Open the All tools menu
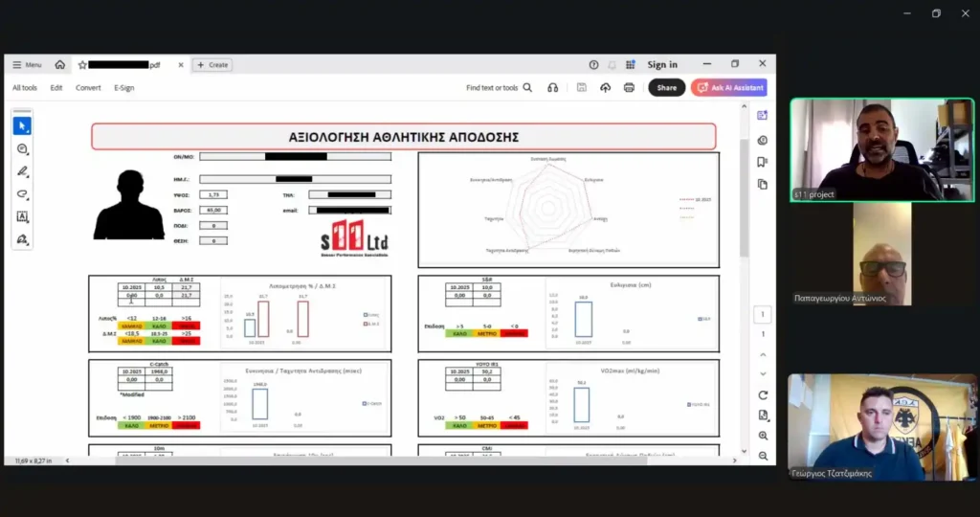The image size is (980, 517). pyautogui.click(x=25, y=88)
